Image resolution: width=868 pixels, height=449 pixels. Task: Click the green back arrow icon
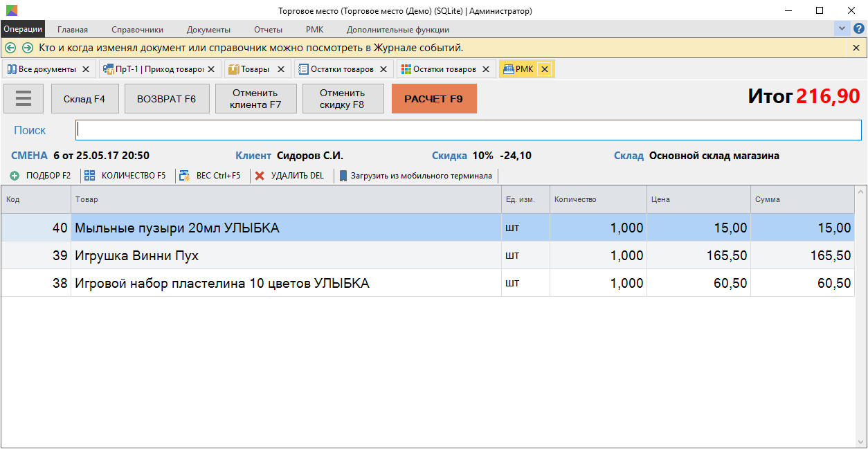click(x=10, y=48)
